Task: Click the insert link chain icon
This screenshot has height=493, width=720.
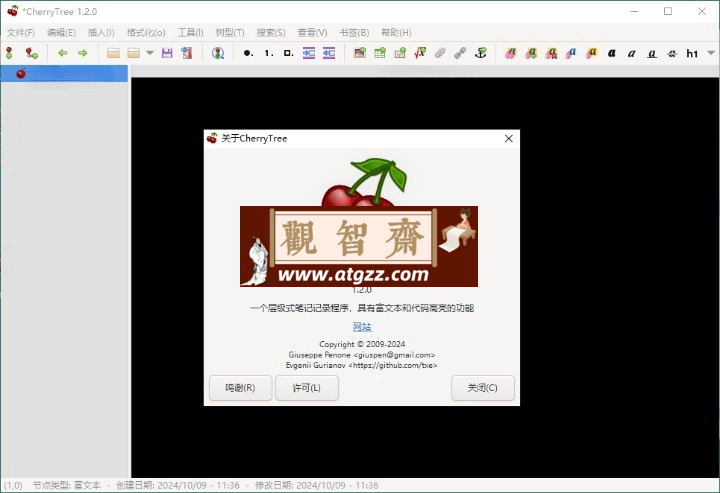Action: pos(460,53)
